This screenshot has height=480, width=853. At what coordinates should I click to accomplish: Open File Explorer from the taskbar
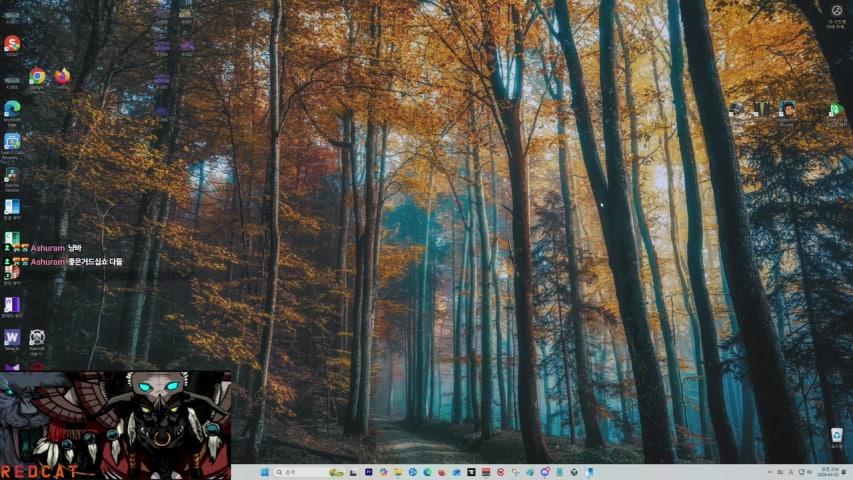(x=398, y=472)
